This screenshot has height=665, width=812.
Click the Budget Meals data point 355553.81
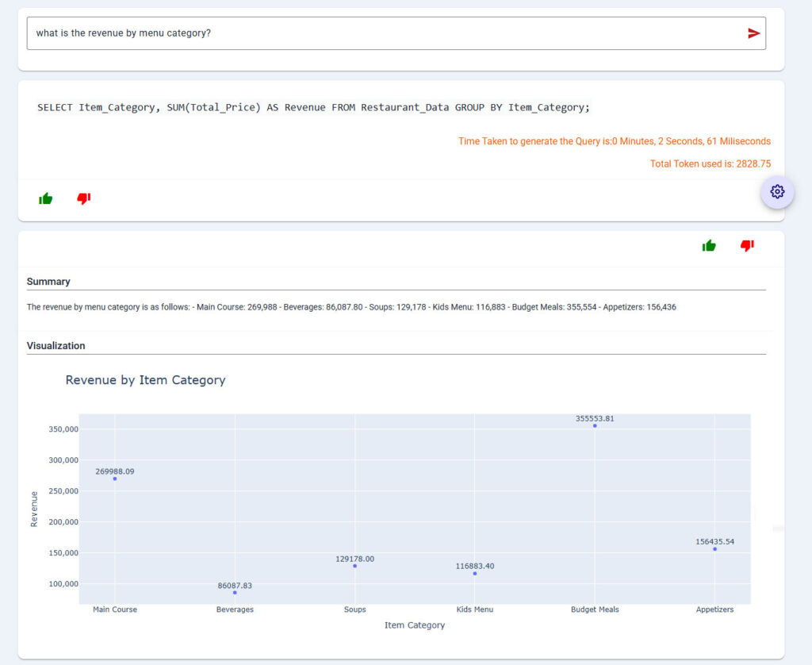click(x=595, y=425)
